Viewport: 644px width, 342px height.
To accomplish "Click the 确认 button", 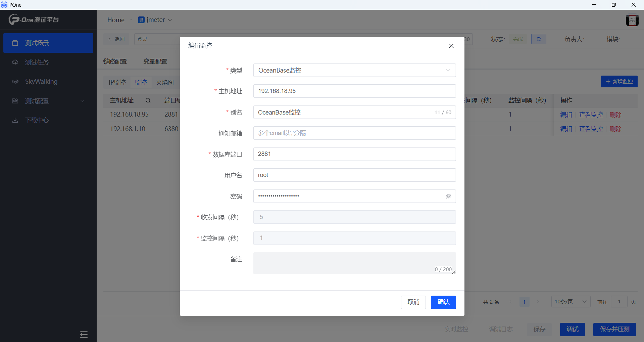I will (443, 302).
